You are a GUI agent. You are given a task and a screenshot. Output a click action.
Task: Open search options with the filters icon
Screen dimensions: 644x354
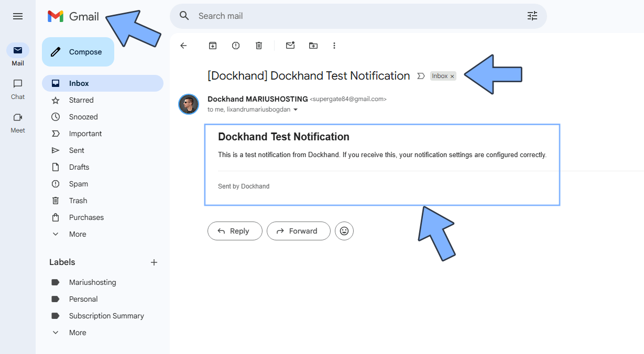click(532, 16)
